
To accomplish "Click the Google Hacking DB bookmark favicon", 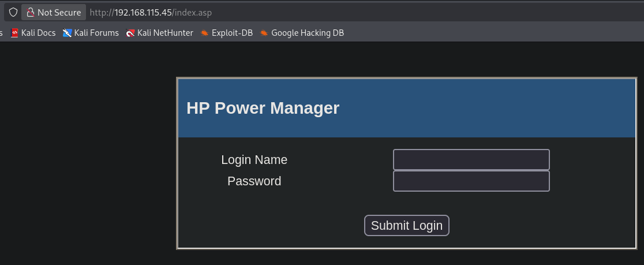I will point(264,33).
